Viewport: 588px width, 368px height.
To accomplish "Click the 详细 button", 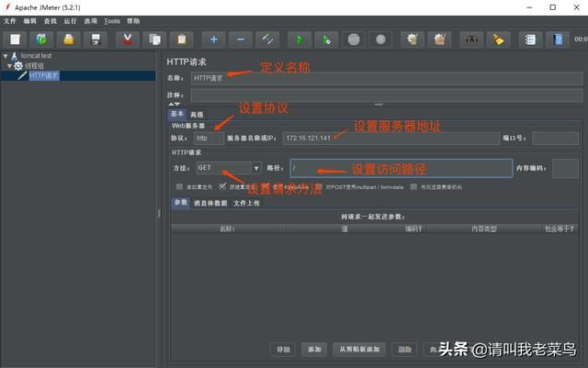I will (283, 350).
